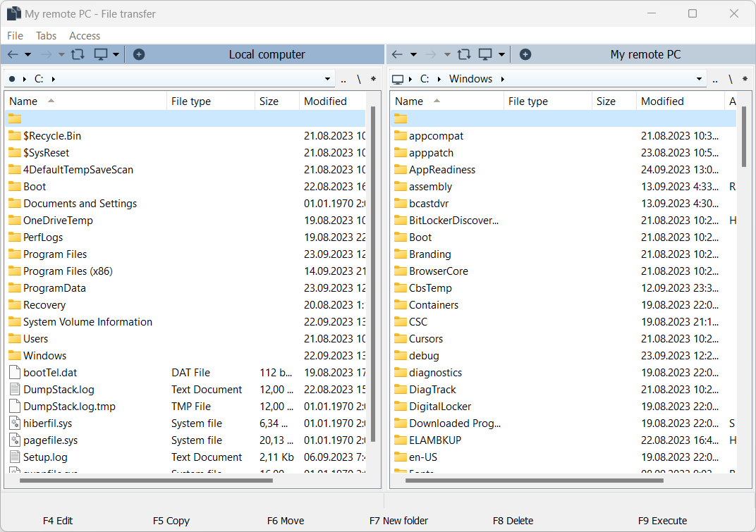
Task: Expand arrow after Windows in remote path
Action: pyautogui.click(x=503, y=79)
